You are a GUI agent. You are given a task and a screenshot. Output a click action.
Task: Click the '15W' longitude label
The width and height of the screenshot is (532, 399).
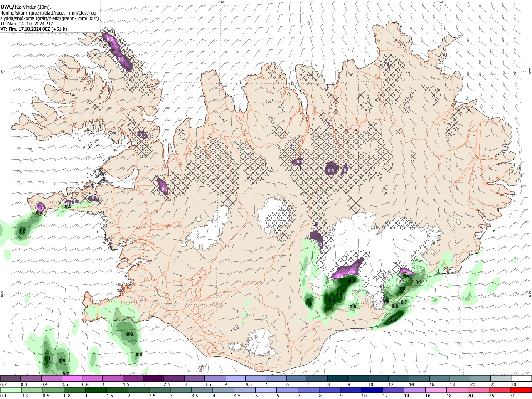(440, 2)
